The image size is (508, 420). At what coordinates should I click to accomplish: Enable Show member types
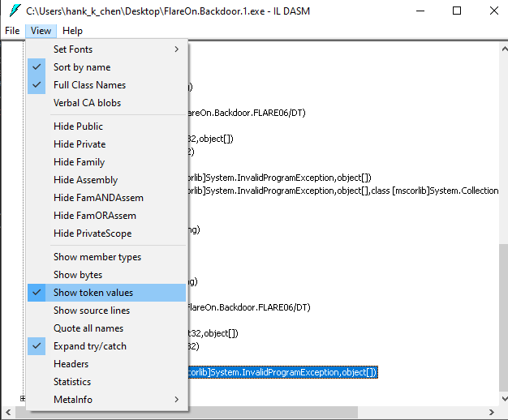[107, 257]
